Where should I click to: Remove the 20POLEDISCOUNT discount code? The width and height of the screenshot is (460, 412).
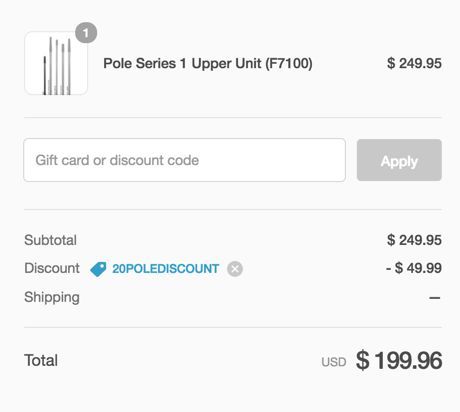pos(235,269)
